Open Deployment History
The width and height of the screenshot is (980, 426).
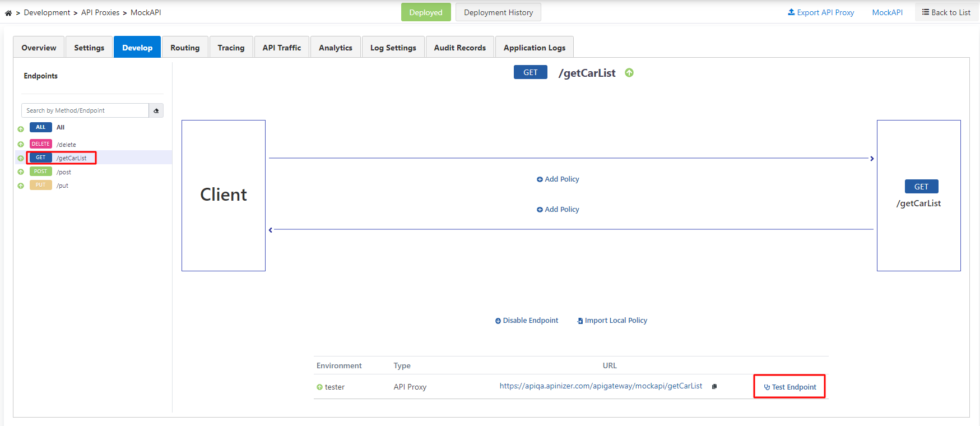(498, 12)
